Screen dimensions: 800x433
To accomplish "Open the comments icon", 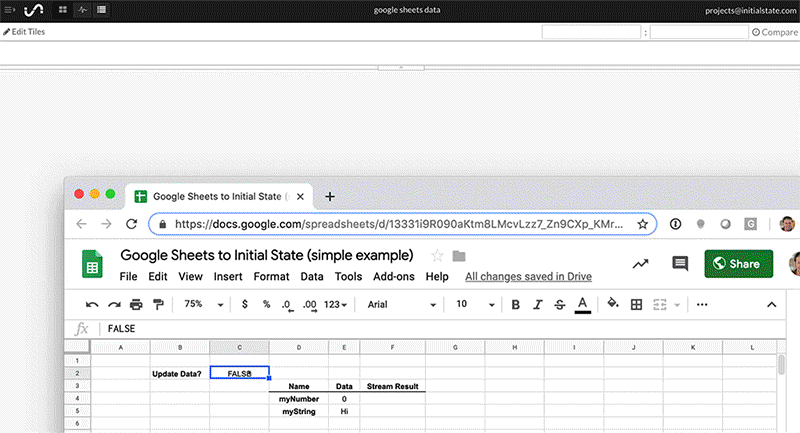I will point(680,264).
